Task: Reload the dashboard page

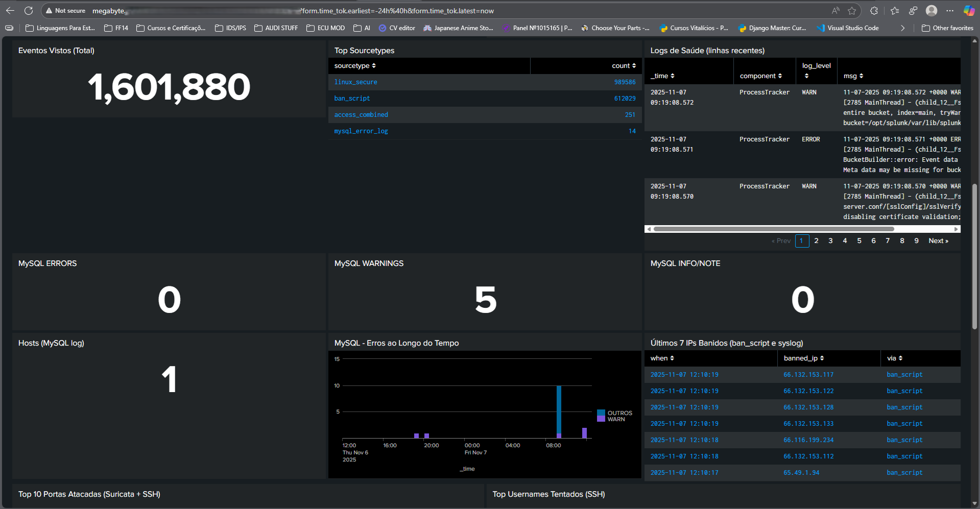Action: pyautogui.click(x=29, y=11)
